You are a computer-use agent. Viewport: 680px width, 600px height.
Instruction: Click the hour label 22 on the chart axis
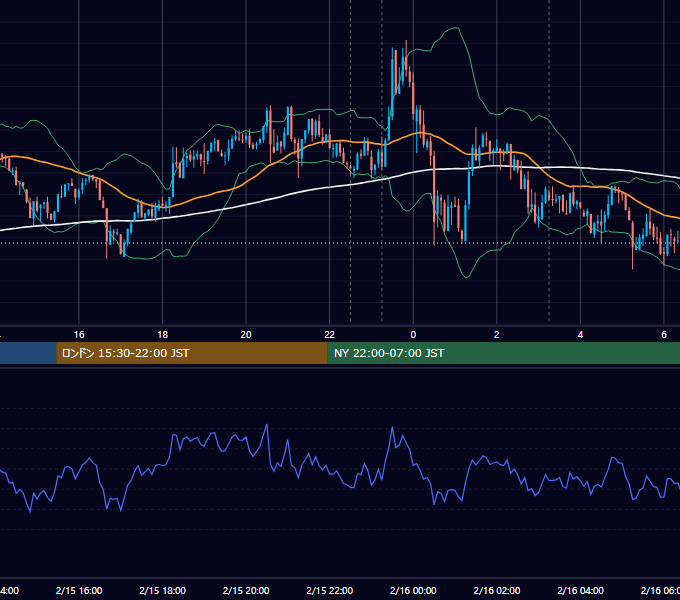click(x=330, y=335)
